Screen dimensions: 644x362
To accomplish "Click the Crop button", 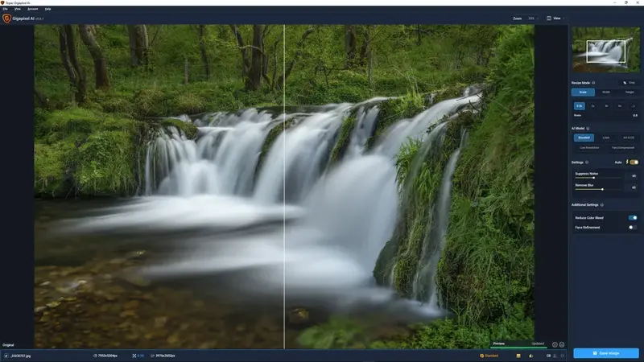I will pos(629,83).
